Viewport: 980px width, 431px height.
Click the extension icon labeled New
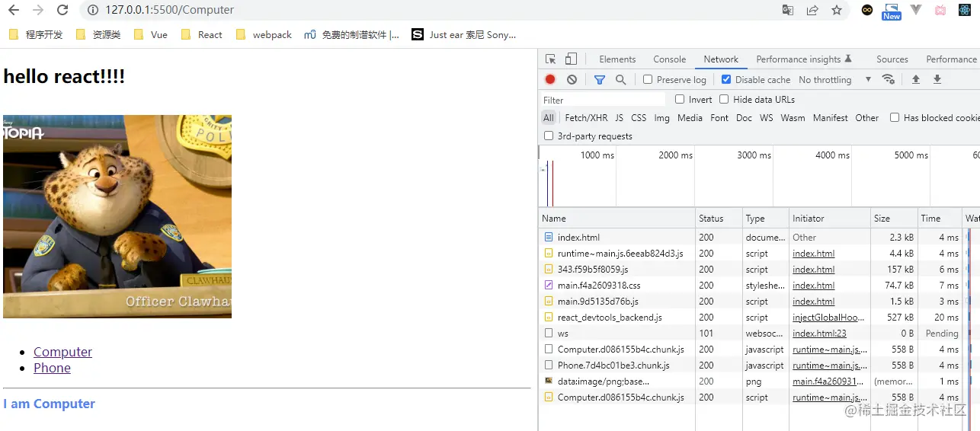(892, 11)
